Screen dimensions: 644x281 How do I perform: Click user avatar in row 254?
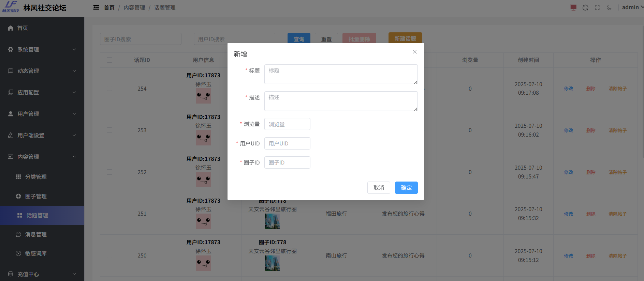click(203, 96)
